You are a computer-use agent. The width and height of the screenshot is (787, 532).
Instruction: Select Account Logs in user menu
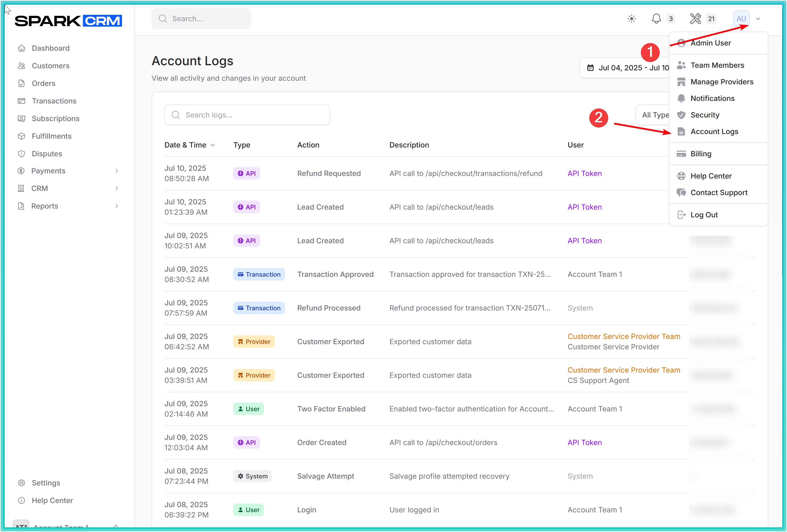[x=714, y=132]
